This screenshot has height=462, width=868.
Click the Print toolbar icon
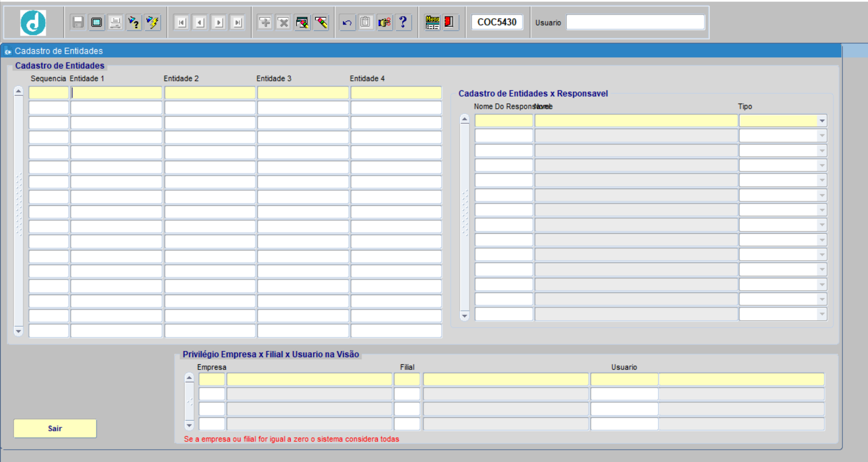[x=115, y=22]
